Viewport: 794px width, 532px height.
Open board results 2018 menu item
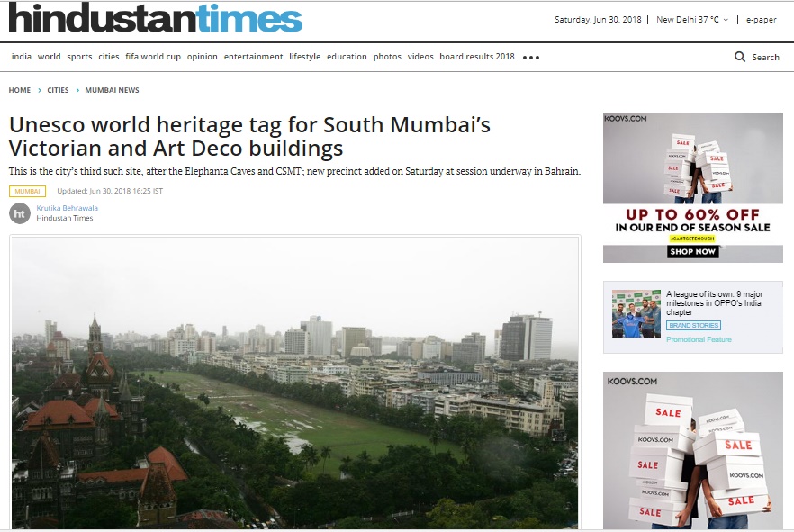click(x=477, y=57)
